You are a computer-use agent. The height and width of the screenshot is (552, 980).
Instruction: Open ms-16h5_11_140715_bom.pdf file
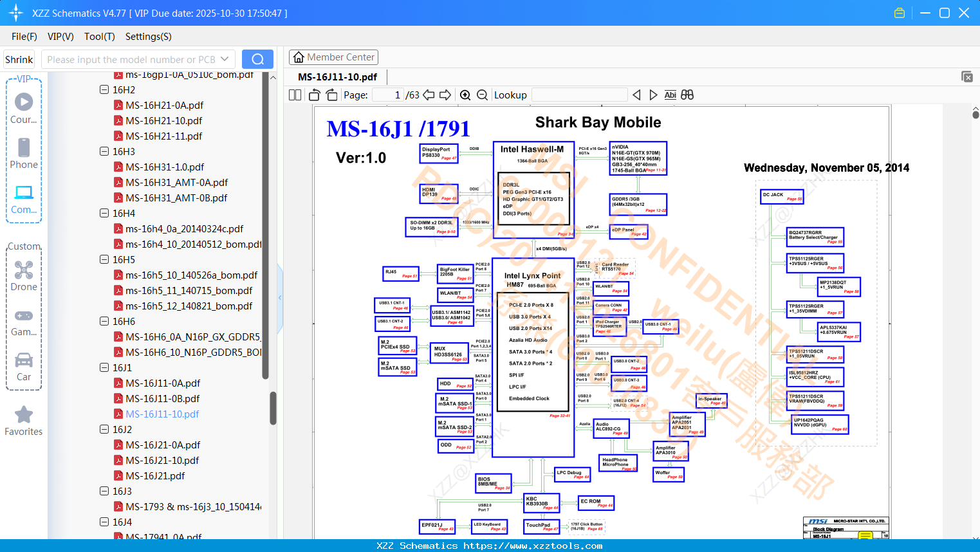point(189,290)
